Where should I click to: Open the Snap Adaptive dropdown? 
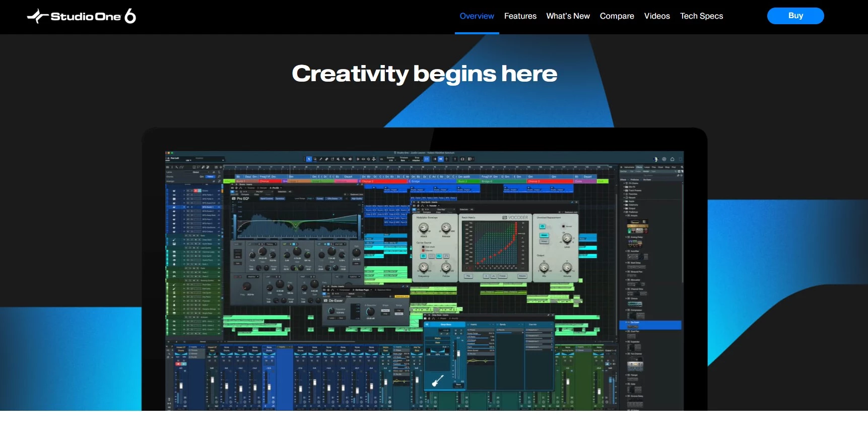point(417,159)
